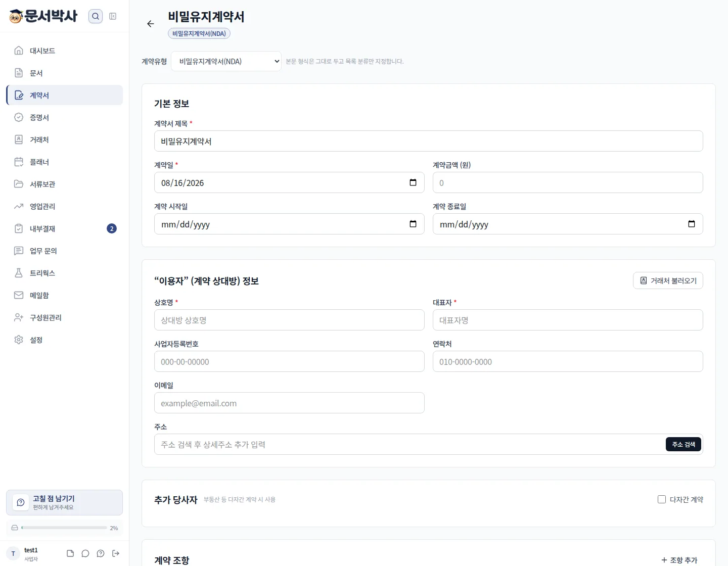The height and width of the screenshot is (566, 728).
Task: Open the 영업관리 trend chart icon
Action: point(19,206)
